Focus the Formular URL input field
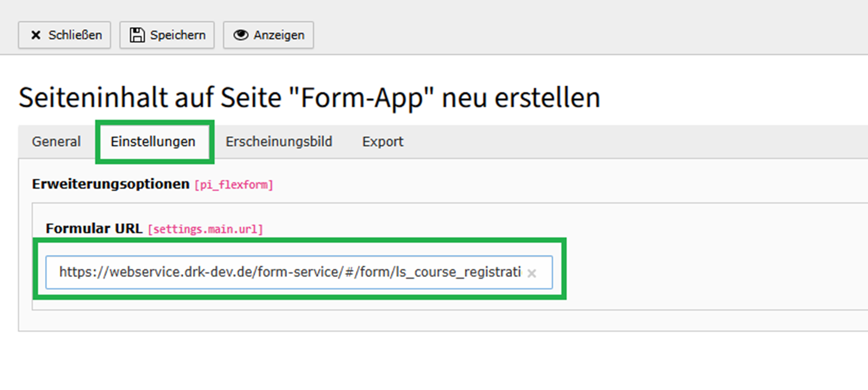Screen dimensions: 868x390 [289, 272]
